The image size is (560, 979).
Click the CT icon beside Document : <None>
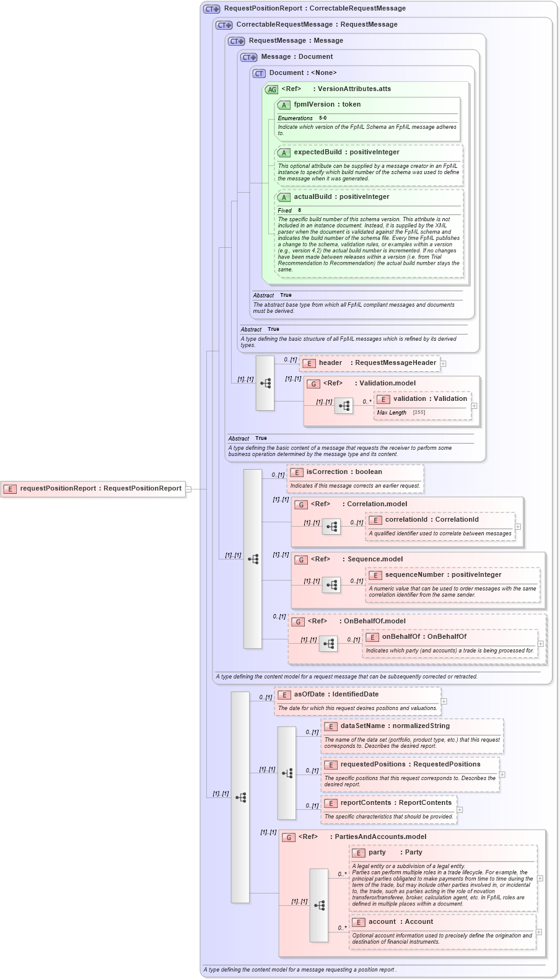click(259, 74)
